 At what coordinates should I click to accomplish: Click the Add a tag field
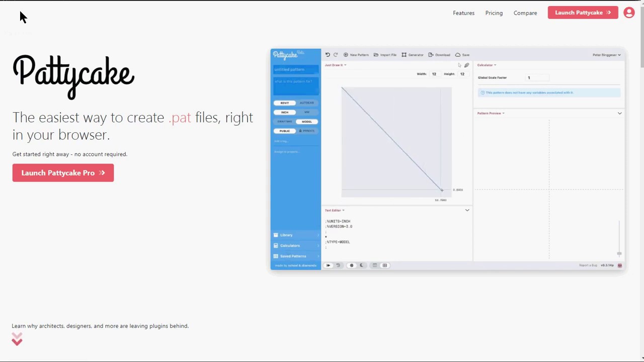point(296,141)
